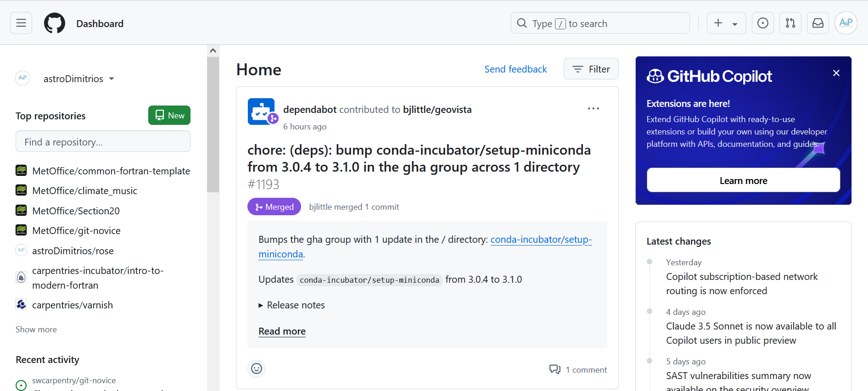The image size is (868, 391).
Task: Click the astroDimitrios avatar in sidebar
Action: pyautogui.click(x=22, y=78)
